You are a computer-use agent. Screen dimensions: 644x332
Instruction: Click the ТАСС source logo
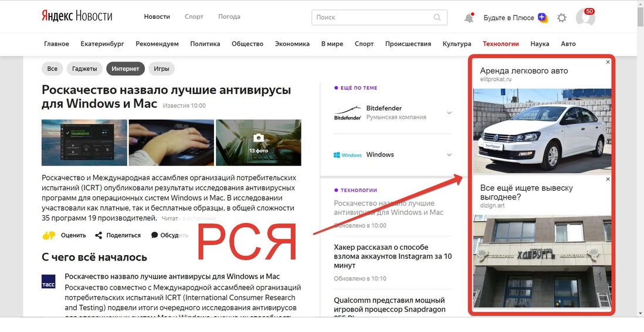coord(49,282)
